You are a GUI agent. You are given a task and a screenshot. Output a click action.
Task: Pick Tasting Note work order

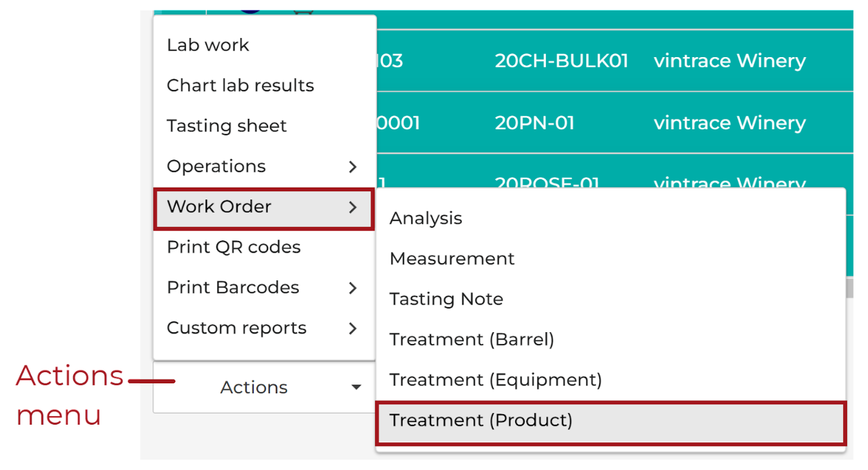446,299
